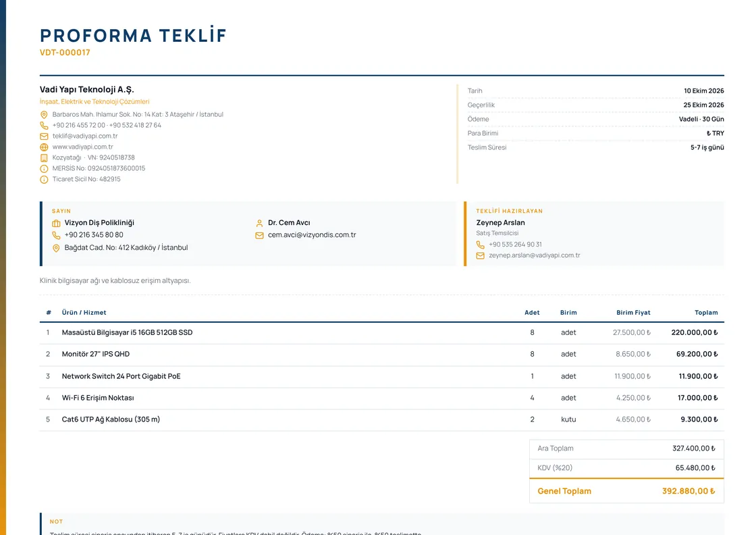
Task: Click the building icon beside Kozyatağı VN
Action: click(44, 158)
